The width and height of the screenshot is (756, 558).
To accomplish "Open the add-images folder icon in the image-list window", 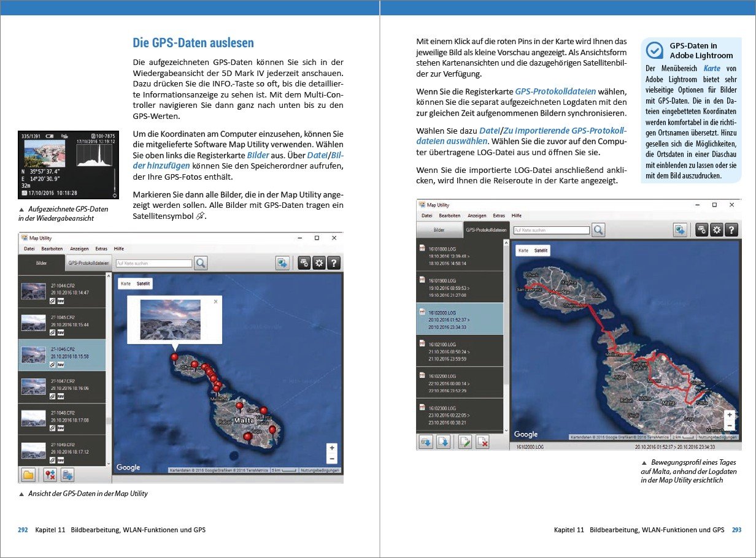I will (x=28, y=475).
